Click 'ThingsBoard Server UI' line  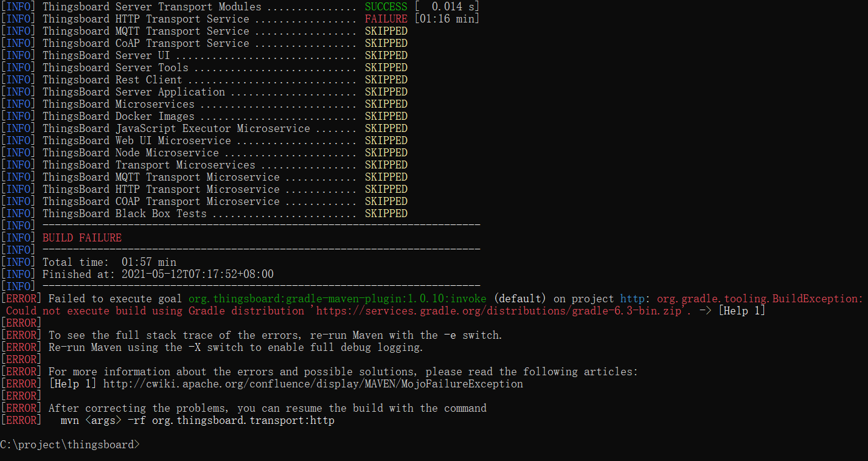106,55
